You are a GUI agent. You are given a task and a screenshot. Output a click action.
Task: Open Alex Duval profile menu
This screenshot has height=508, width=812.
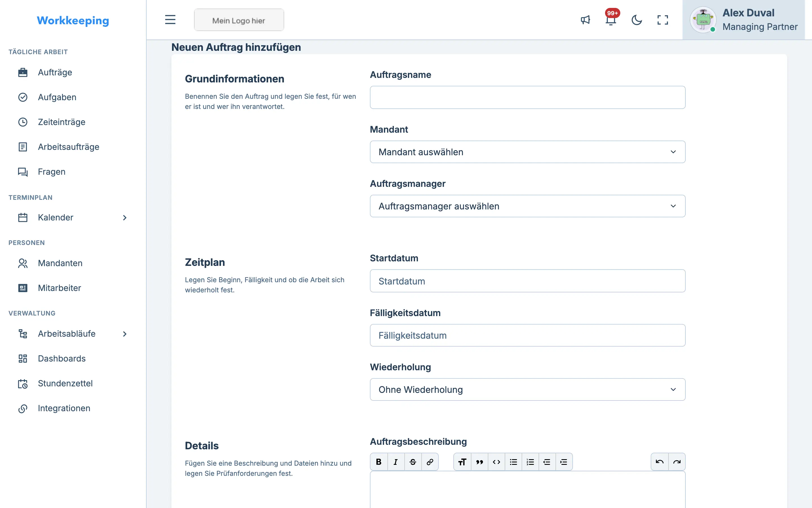coord(743,20)
